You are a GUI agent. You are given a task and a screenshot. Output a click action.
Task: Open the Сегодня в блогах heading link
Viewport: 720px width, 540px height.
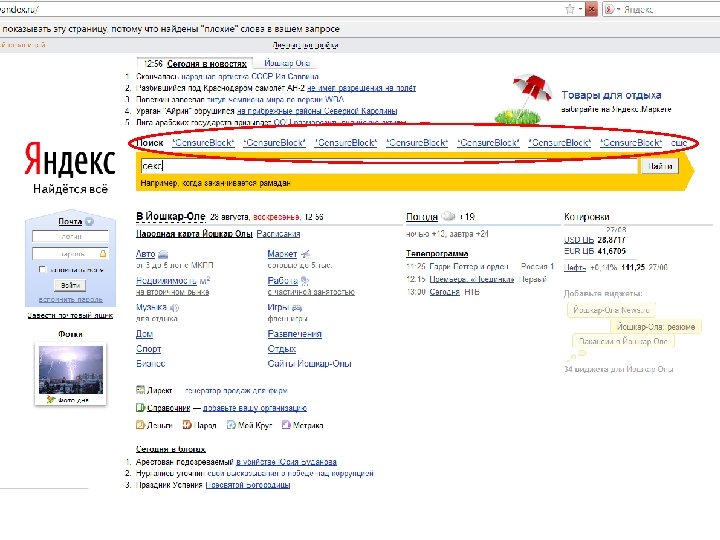coord(170,449)
